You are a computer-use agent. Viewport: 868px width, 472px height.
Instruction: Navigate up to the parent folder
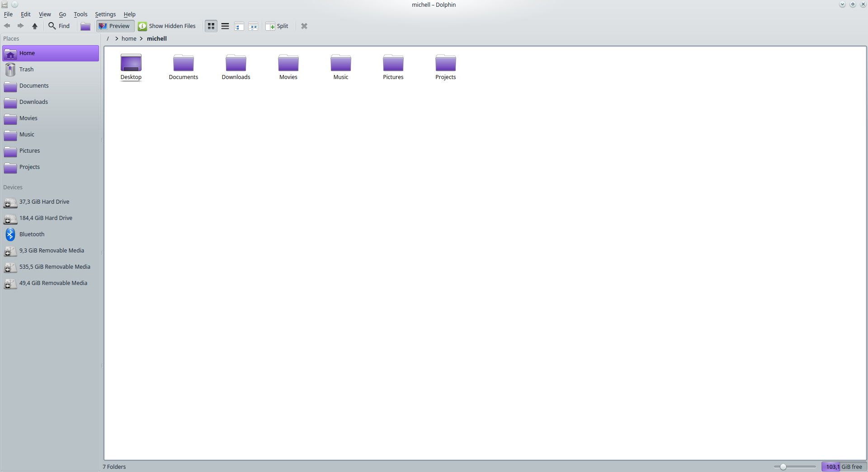coord(35,26)
